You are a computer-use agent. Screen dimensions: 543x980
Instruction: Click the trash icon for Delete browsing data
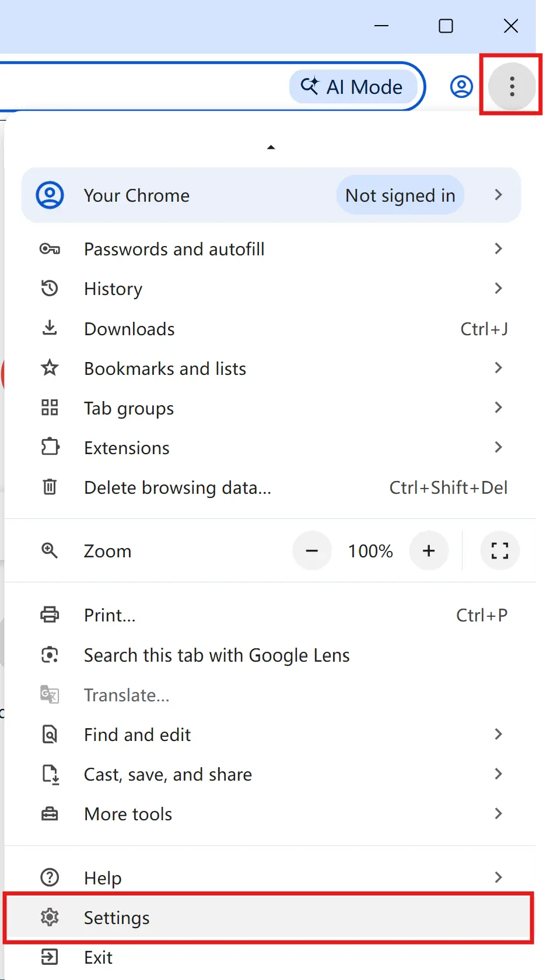tap(50, 487)
